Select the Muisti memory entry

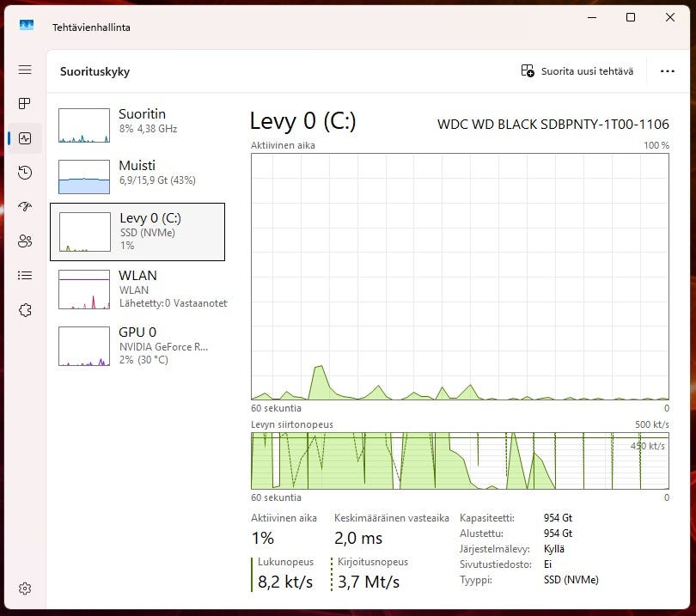click(x=137, y=177)
